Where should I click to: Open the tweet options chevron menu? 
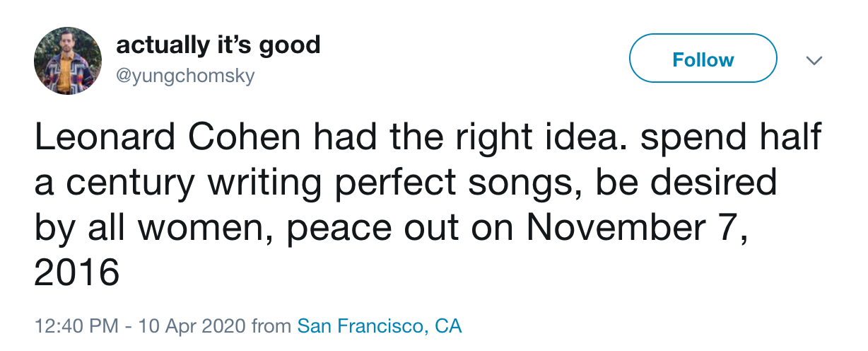[x=814, y=61]
